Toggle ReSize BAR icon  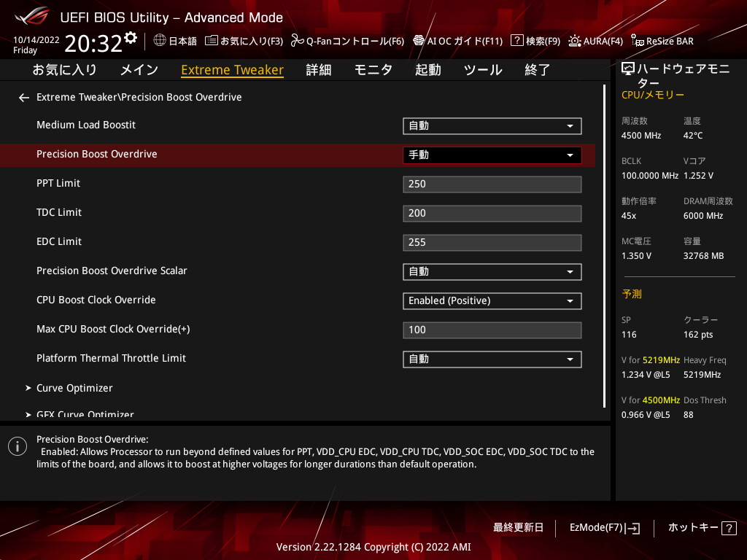click(x=638, y=41)
